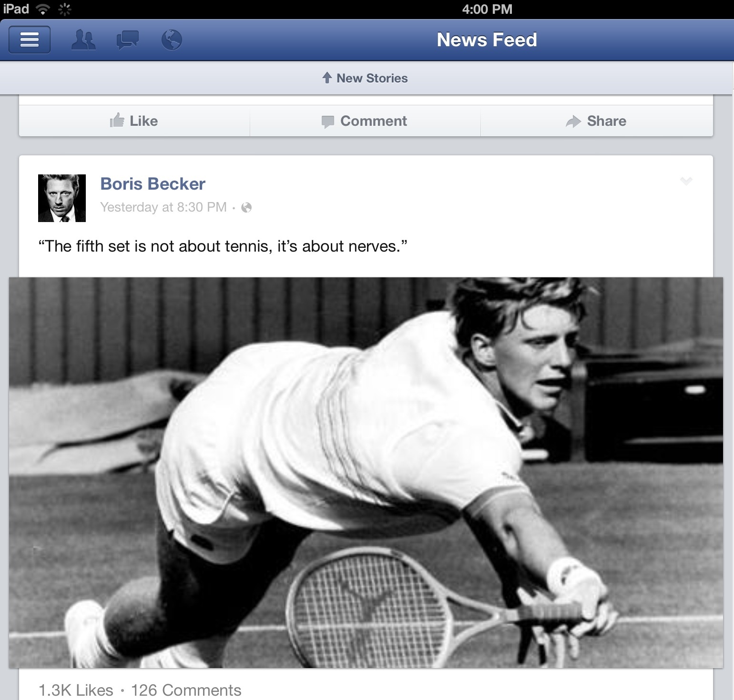The width and height of the screenshot is (734, 700).
Task: Click the post timestamp Yesterday at 8:30 PM
Action: 163,207
